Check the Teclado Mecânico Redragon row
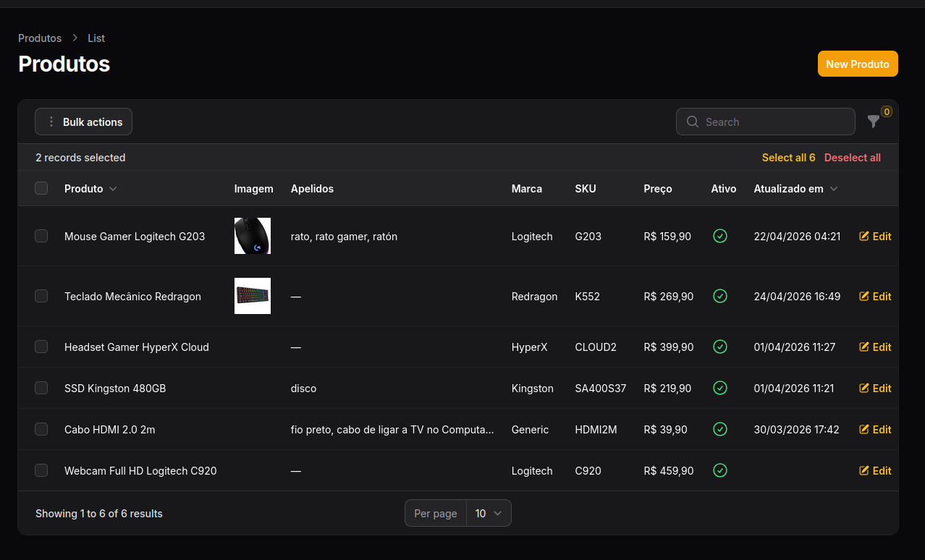This screenshot has height=560, width=925. click(x=41, y=296)
